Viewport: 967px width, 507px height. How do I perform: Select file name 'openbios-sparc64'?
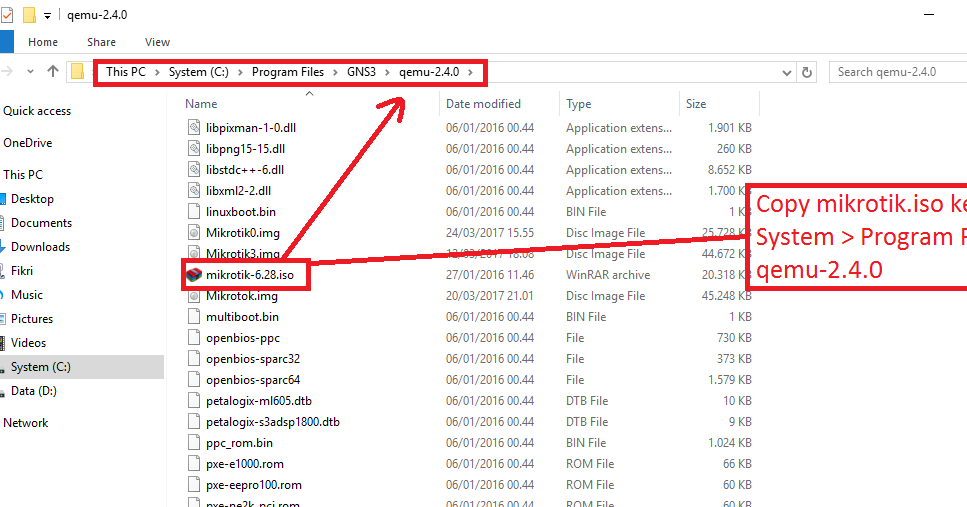tap(253, 380)
